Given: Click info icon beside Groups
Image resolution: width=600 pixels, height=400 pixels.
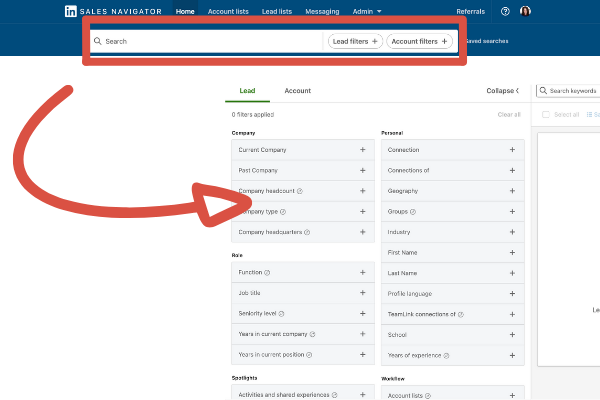Looking at the screenshot, I should pyautogui.click(x=413, y=212).
